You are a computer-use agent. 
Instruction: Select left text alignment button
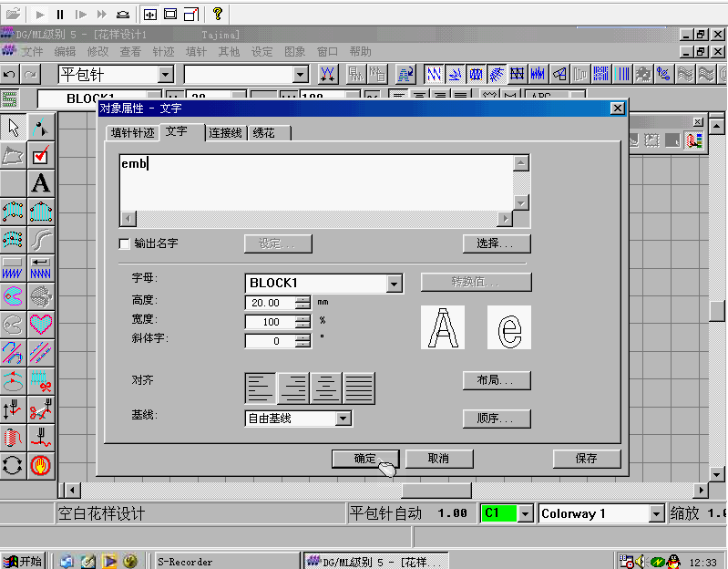pyautogui.click(x=261, y=388)
